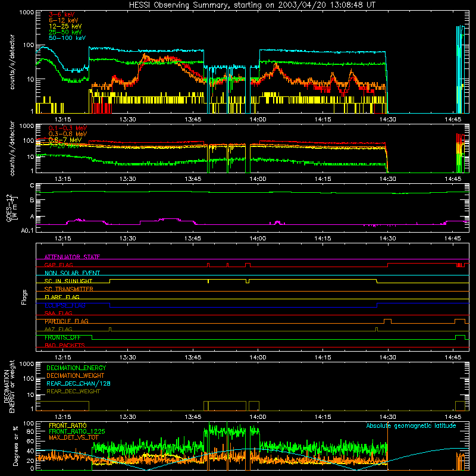Click the vertical Flags axis title

[24, 297]
